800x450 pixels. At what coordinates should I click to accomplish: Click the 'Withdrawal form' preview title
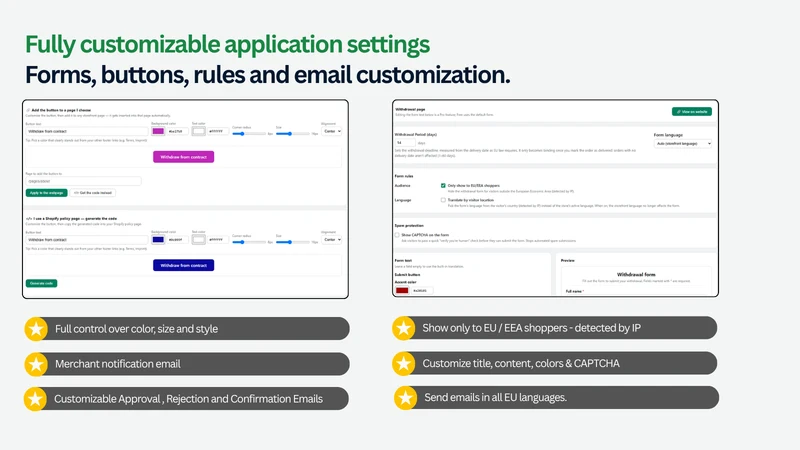click(x=636, y=274)
